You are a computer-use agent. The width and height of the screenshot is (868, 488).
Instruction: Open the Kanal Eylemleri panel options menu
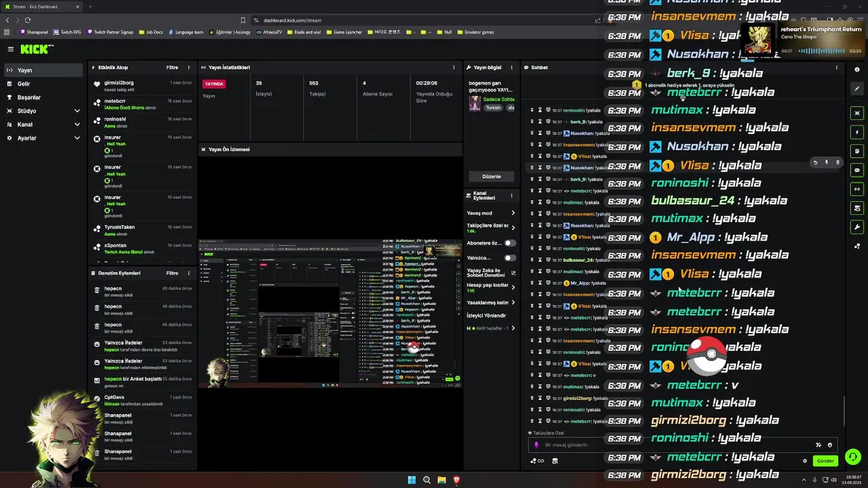511,195
